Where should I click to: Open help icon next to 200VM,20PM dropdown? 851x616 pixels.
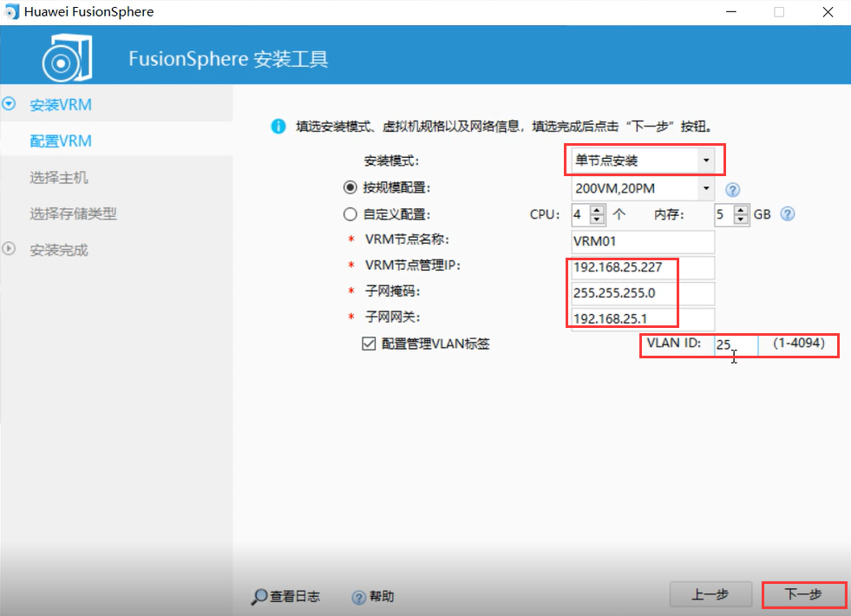[733, 189]
